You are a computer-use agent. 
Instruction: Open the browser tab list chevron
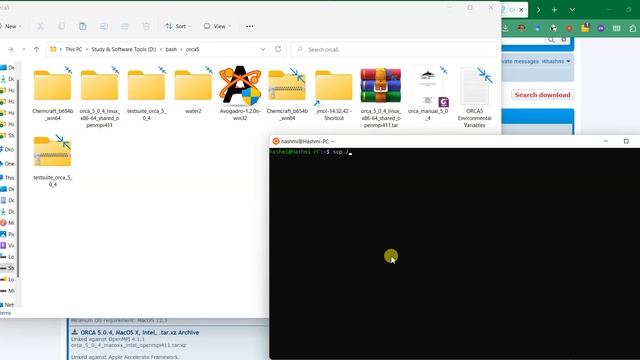click(572, 9)
